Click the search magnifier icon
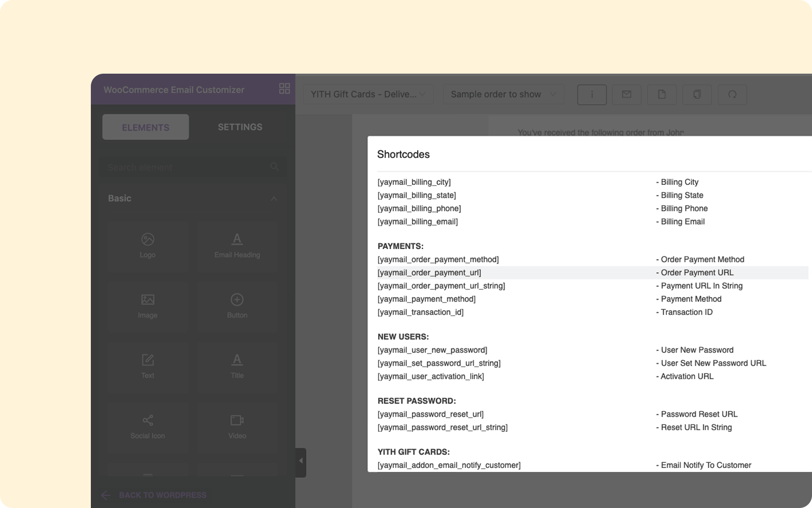 point(275,167)
